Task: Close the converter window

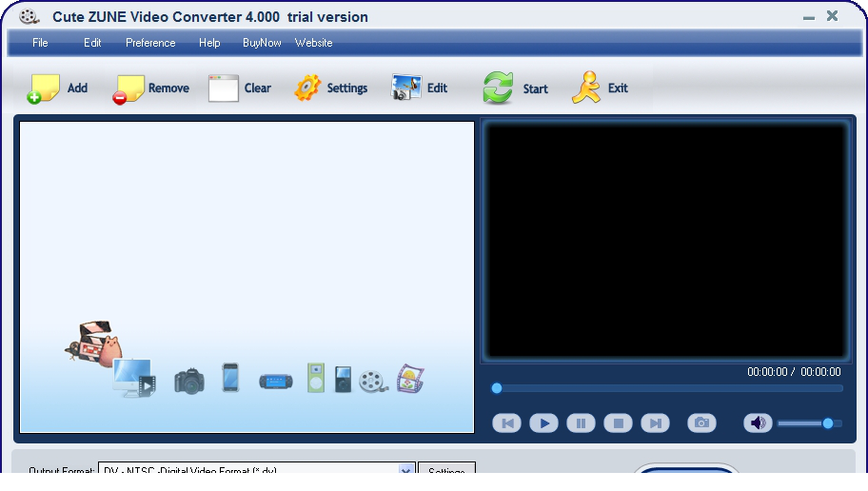Action: tap(832, 16)
